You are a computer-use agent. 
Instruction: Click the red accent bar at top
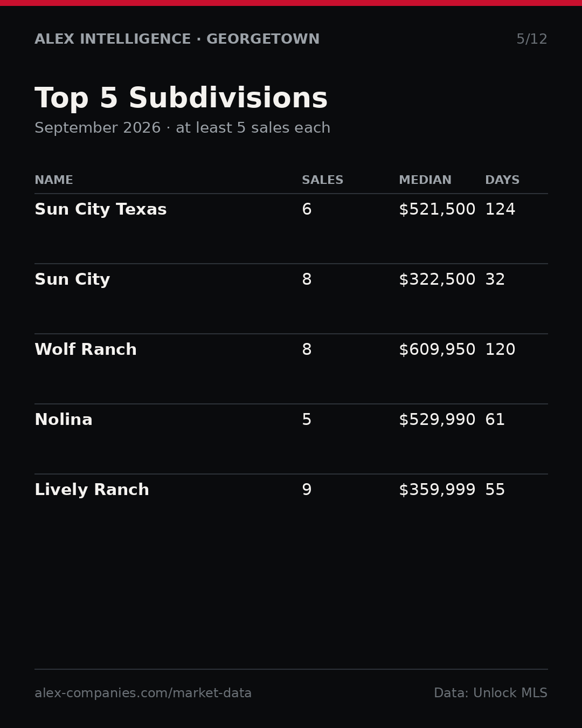(291, 3)
